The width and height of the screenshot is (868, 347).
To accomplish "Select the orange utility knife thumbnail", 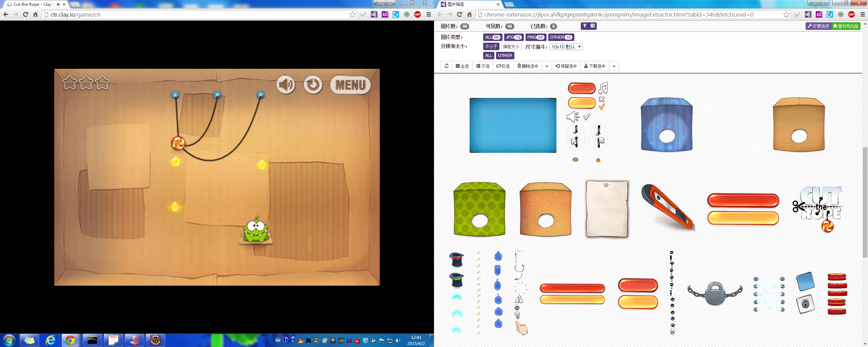I will [x=668, y=207].
